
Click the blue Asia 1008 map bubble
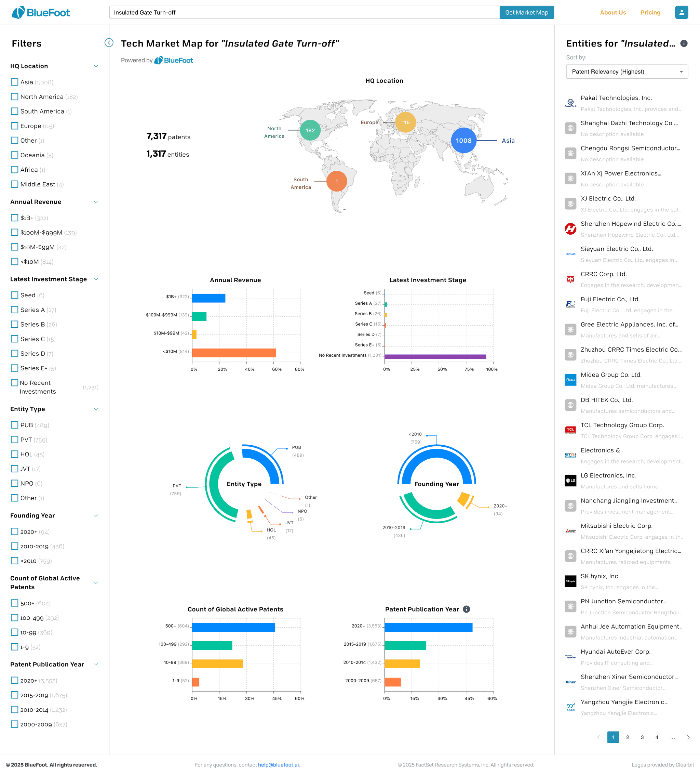coord(463,141)
